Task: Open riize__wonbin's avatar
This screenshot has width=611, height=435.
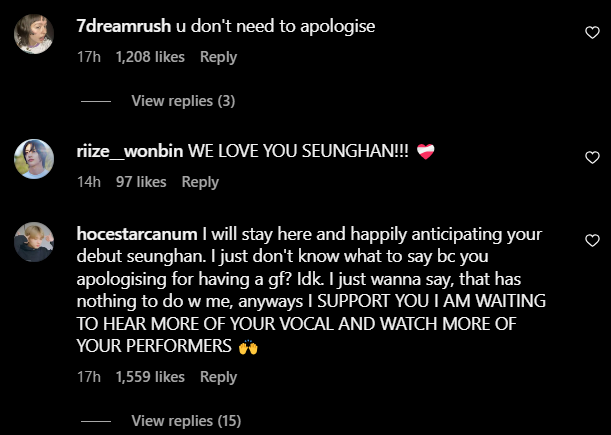Action: pos(34,159)
